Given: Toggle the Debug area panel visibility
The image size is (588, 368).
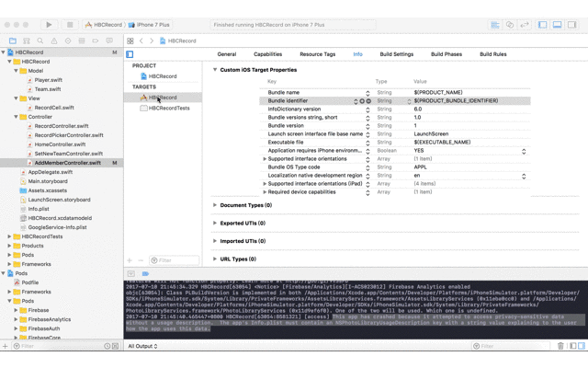Looking at the screenshot, I should pos(557,25).
